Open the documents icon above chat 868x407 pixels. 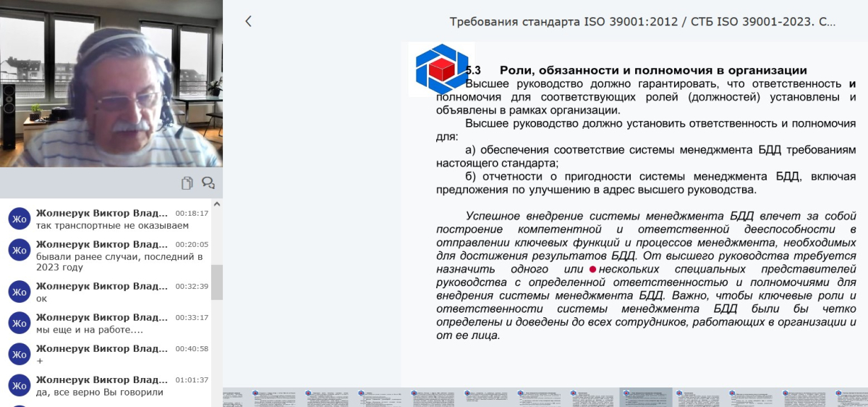[x=187, y=182]
